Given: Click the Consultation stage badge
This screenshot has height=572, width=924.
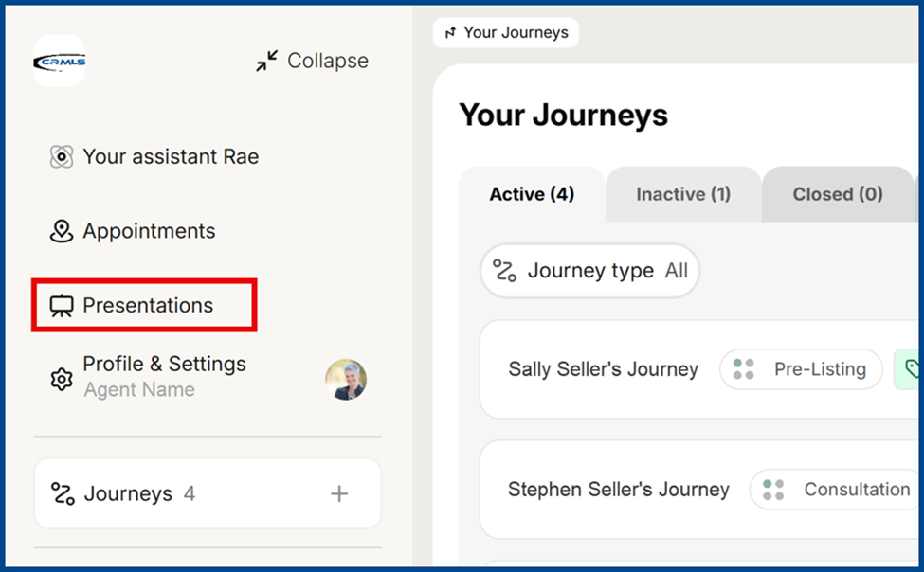Looking at the screenshot, I should tap(836, 490).
